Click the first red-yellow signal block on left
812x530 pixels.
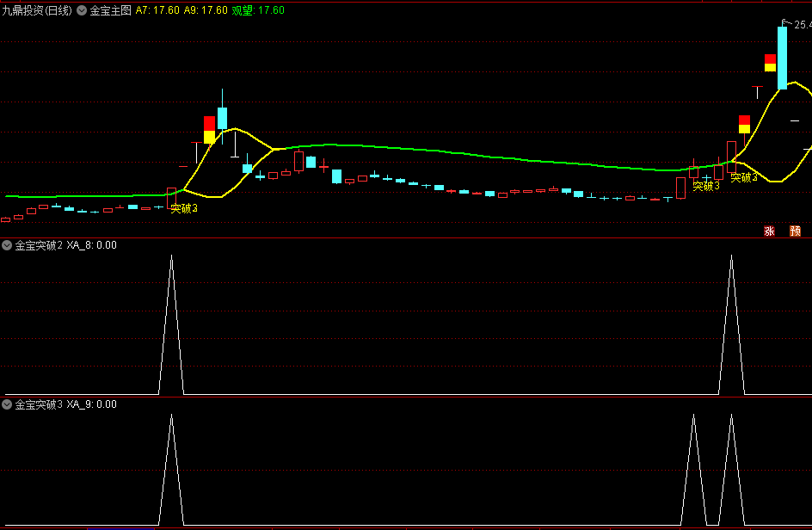209,130
